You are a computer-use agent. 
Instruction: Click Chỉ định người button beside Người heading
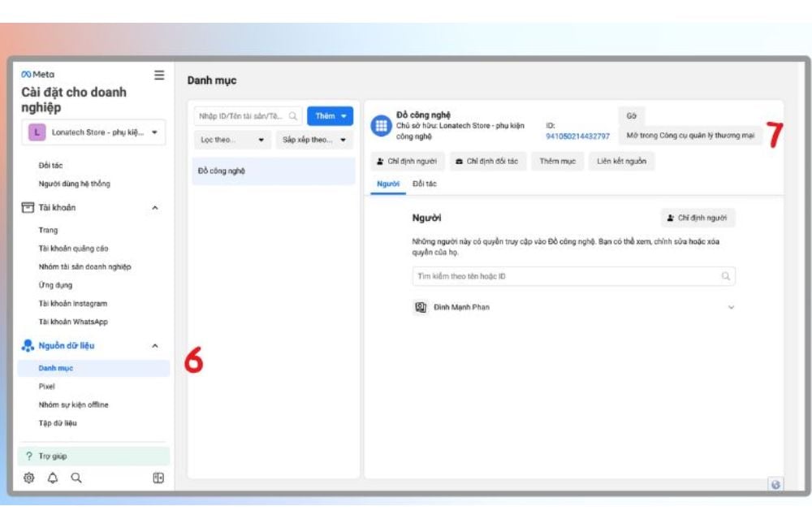click(x=698, y=218)
